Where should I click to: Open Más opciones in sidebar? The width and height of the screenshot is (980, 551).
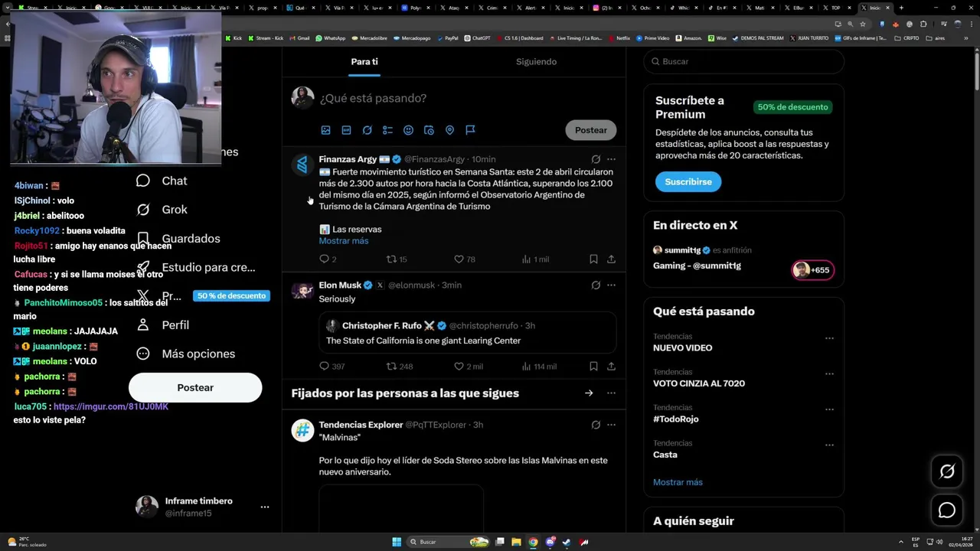point(186,354)
